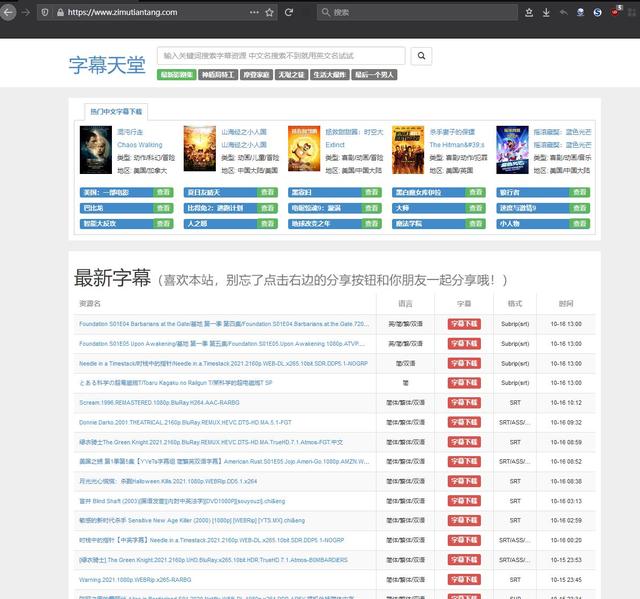Click the browser address bar URL
Viewport: 640px width, 599px height.
(122, 12)
